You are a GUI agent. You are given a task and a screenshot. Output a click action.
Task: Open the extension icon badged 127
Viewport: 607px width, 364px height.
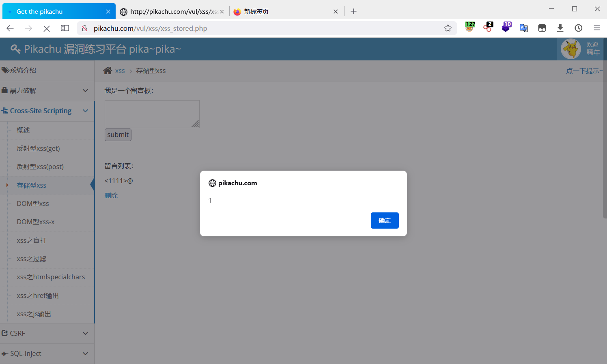coord(470,27)
